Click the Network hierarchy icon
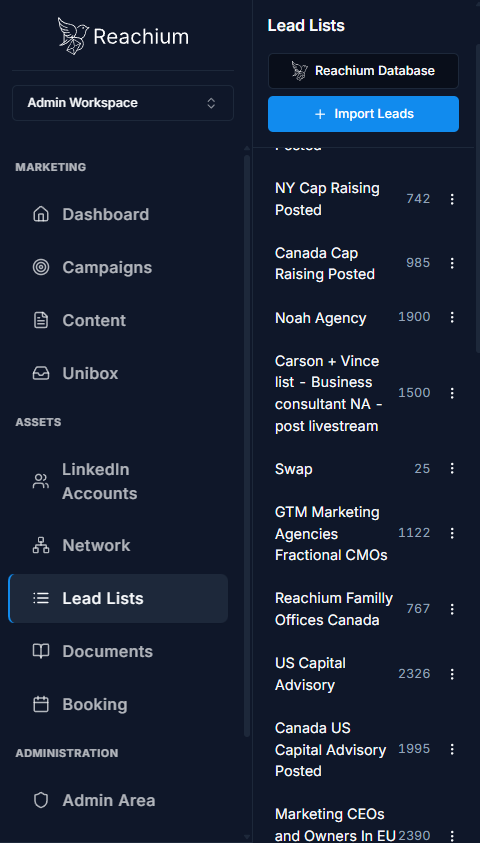Screen dimensions: 480x843 tap(41, 545)
